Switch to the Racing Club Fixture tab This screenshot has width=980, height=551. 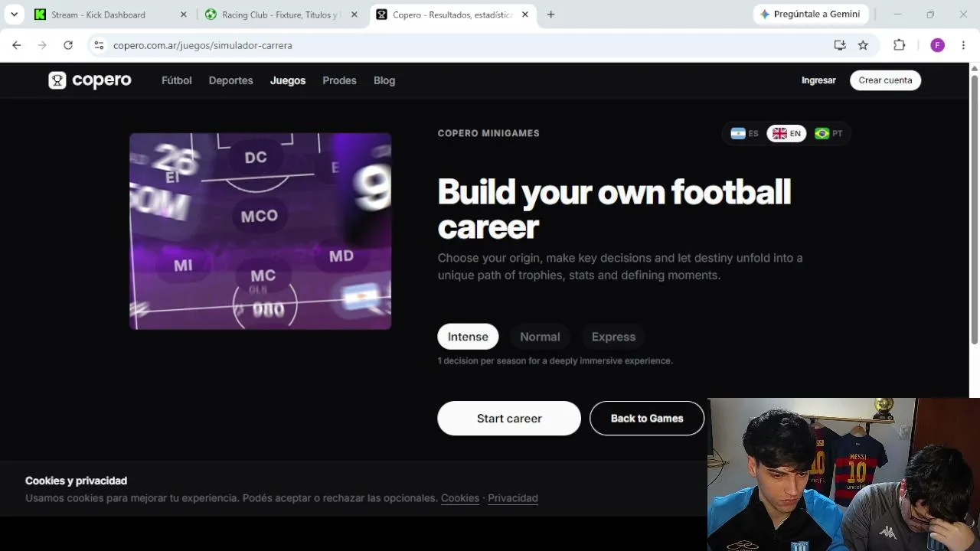pos(280,15)
